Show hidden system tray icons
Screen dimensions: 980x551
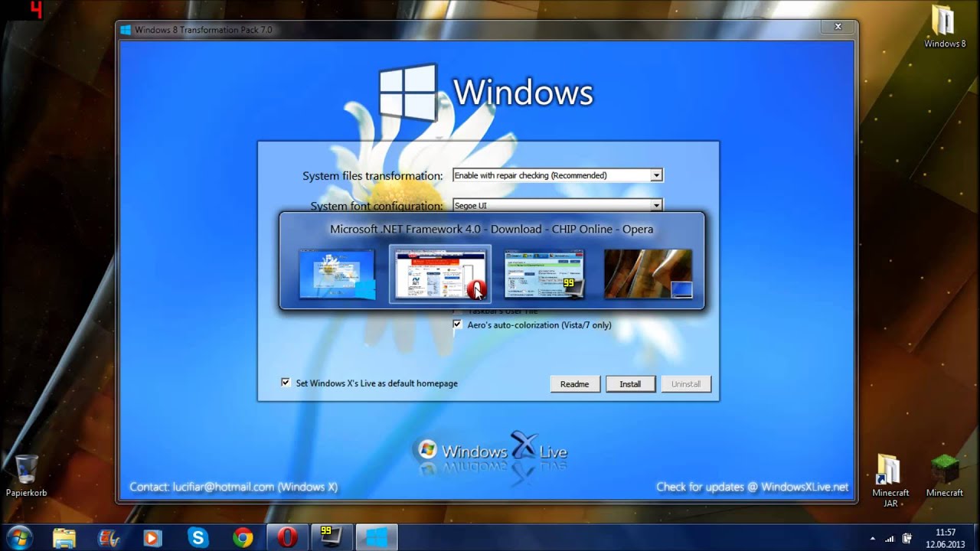coord(872,538)
